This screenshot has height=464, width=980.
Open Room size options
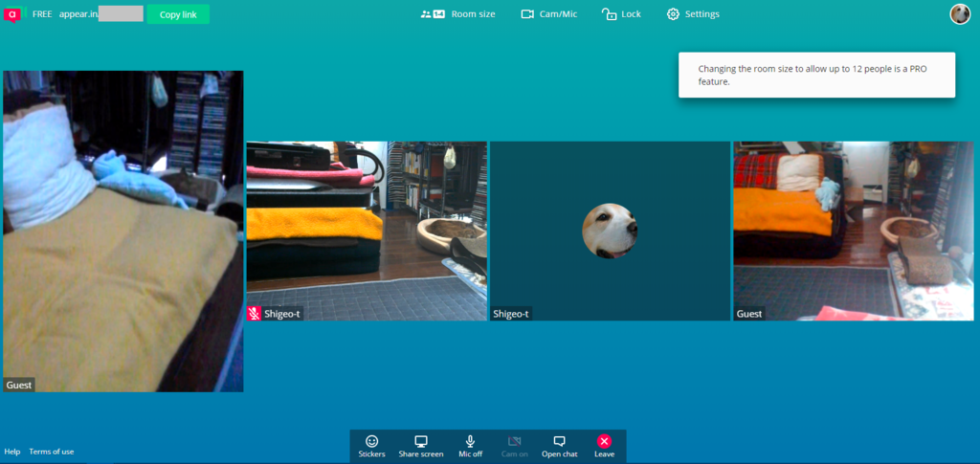[457, 13]
